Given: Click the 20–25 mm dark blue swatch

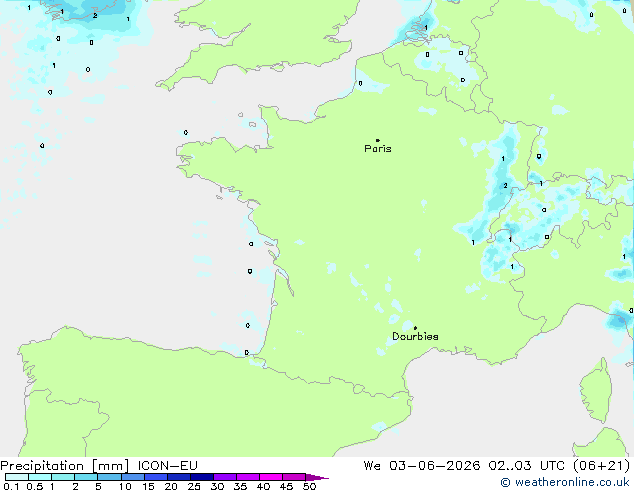Looking at the screenshot, I should click(178, 477).
